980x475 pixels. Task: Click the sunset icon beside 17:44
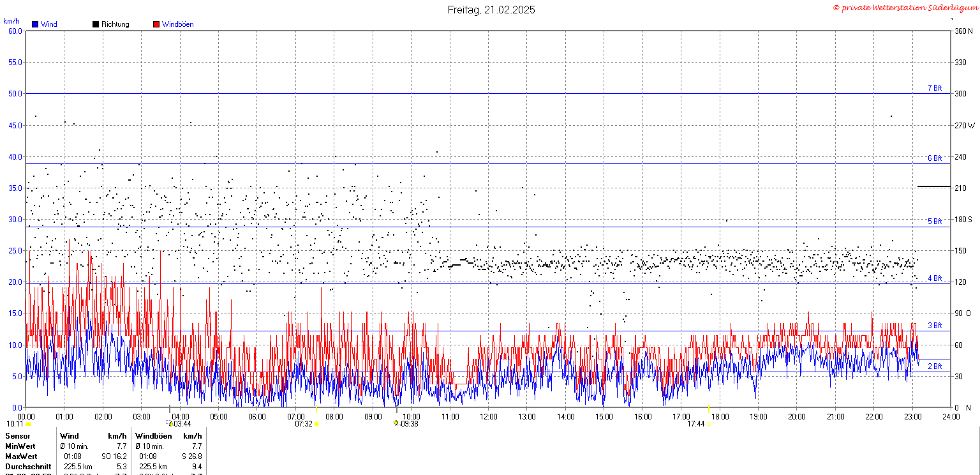[709, 424]
